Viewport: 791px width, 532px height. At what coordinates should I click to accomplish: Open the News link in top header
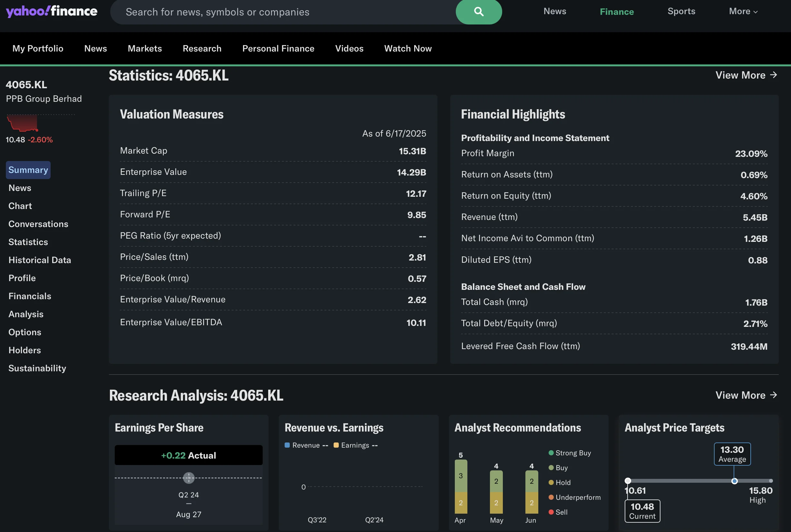pos(555,11)
